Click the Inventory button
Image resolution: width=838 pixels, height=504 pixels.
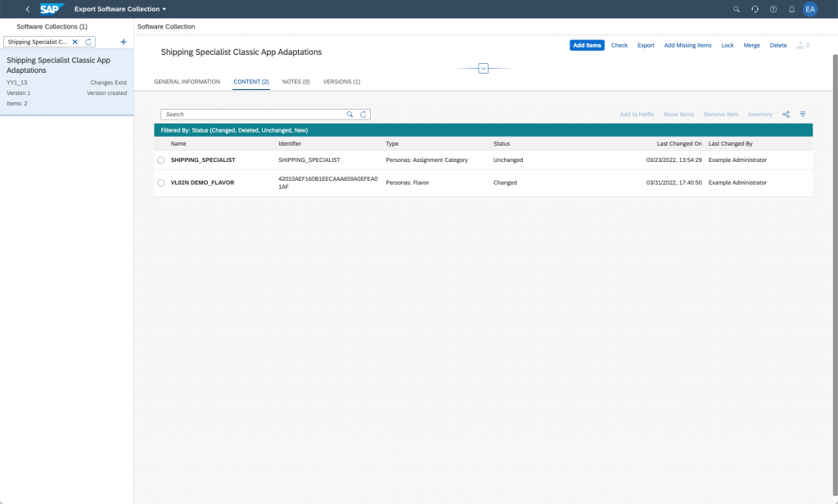point(760,115)
